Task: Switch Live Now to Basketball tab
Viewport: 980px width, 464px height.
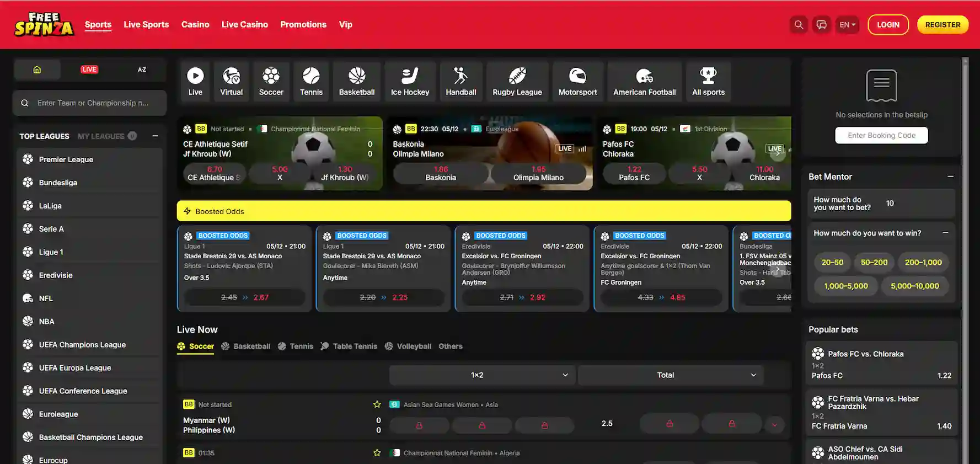Action: point(246,346)
